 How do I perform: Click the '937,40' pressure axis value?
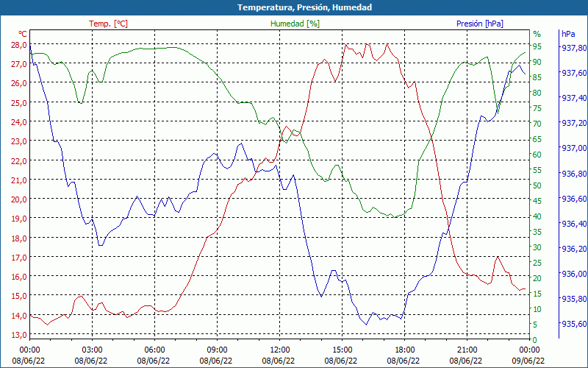click(x=574, y=98)
